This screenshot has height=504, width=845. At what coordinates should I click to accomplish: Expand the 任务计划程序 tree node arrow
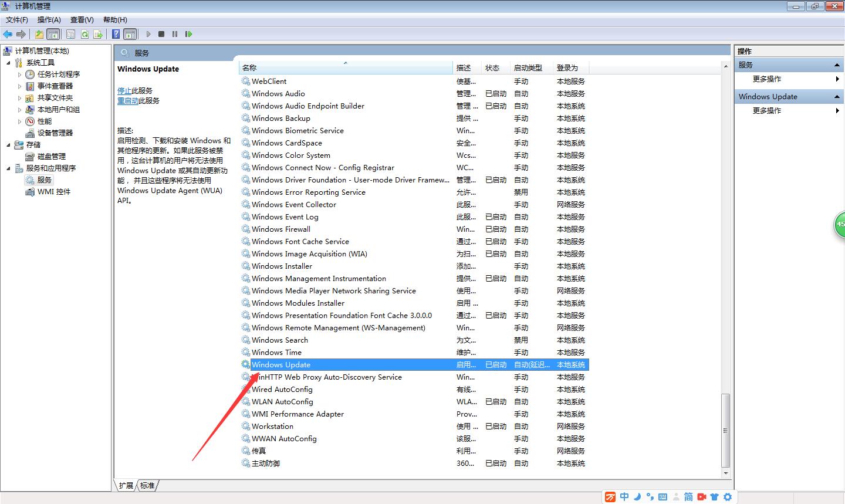19,75
